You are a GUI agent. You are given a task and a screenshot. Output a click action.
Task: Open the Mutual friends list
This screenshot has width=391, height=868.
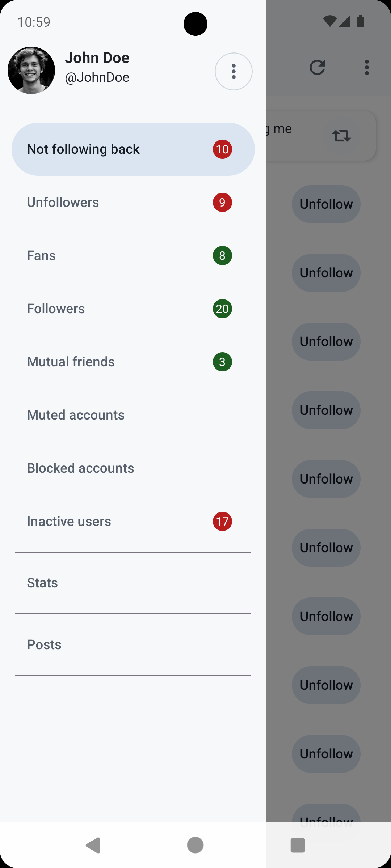coord(133,362)
